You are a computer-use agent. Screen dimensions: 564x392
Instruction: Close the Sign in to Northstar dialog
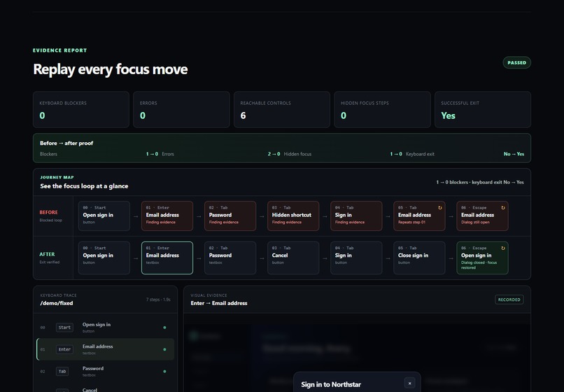pyautogui.click(x=409, y=384)
